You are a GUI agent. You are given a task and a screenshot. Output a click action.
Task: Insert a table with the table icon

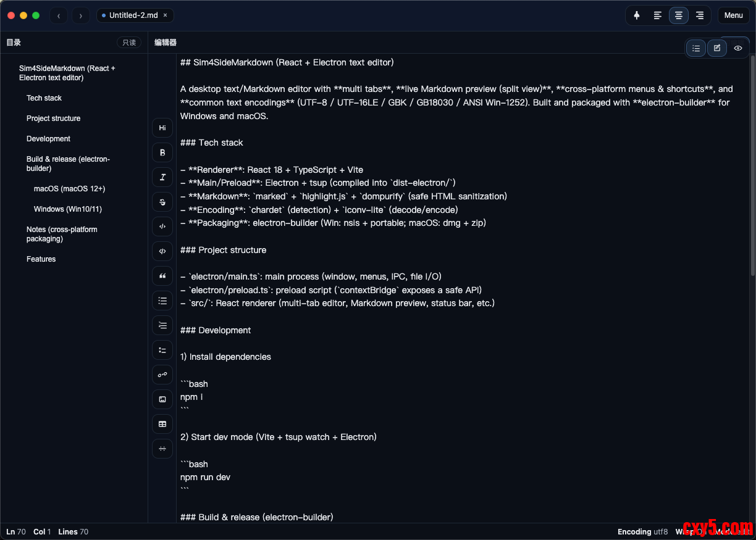click(x=162, y=424)
